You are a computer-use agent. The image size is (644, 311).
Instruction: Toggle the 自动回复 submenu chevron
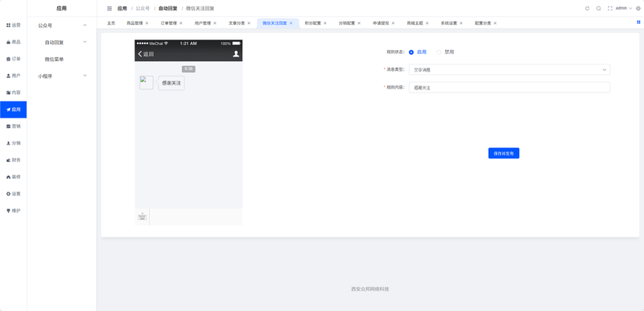coord(85,42)
